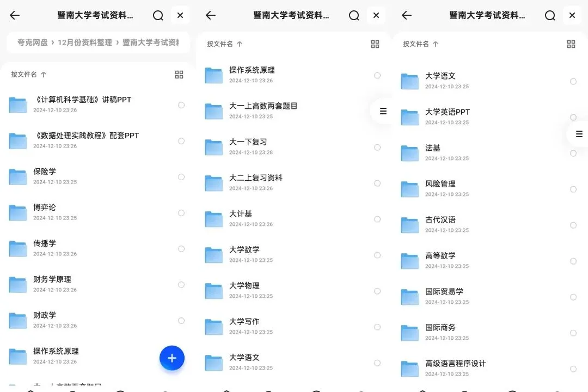Screen dimensions: 588x392
Task: Open the 大学数学 folder name
Action: tap(244, 250)
